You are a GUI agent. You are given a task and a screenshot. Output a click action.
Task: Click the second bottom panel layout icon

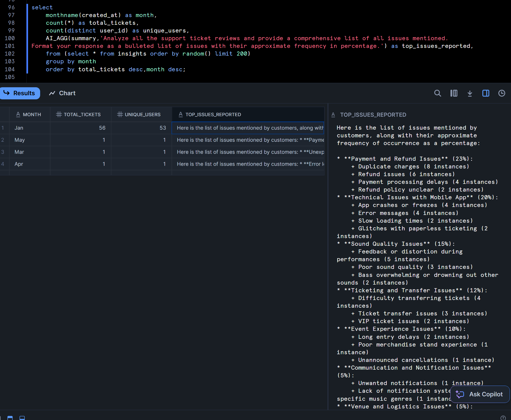[22, 418]
